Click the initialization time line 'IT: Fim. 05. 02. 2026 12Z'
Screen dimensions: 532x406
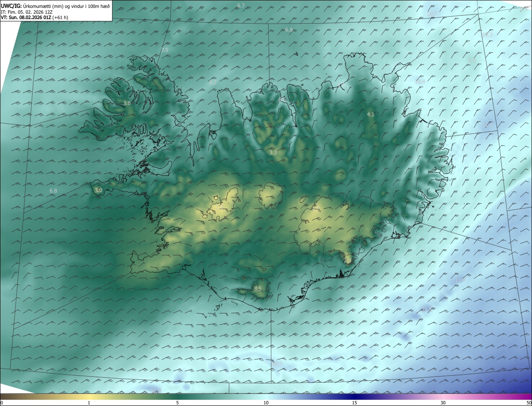[x=27, y=12]
